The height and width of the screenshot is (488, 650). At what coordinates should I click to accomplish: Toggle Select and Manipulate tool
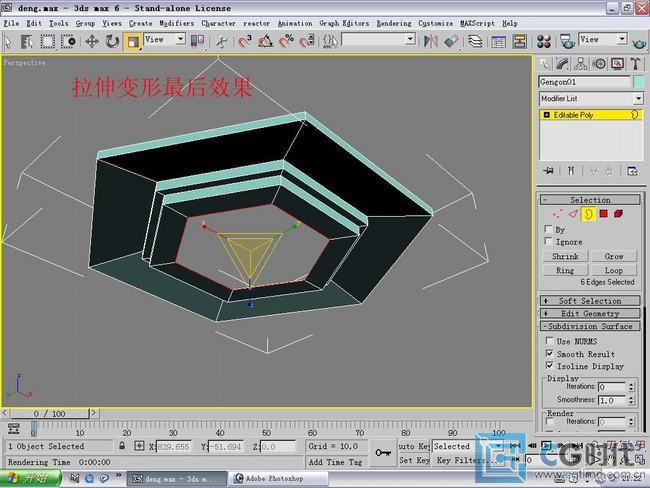222,41
